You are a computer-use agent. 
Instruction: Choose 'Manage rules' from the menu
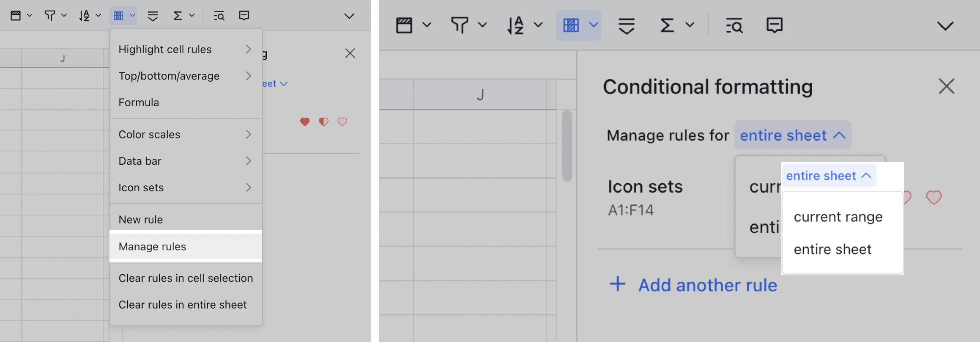point(152,246)
